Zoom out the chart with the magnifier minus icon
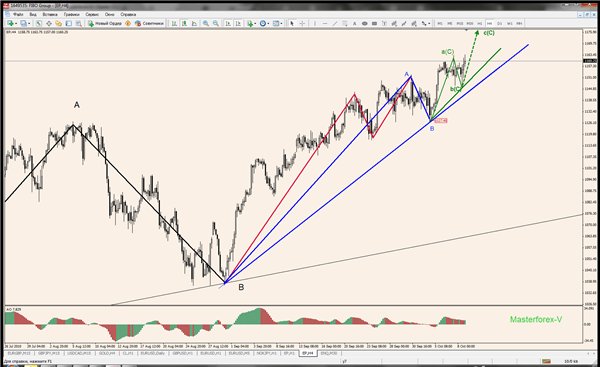This screenshot has height=367, width=600. (x=216, y=23)
